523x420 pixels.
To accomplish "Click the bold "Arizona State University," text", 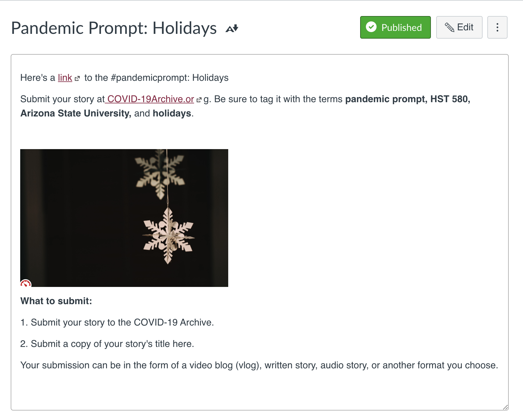I will click(x=76, y=113).
